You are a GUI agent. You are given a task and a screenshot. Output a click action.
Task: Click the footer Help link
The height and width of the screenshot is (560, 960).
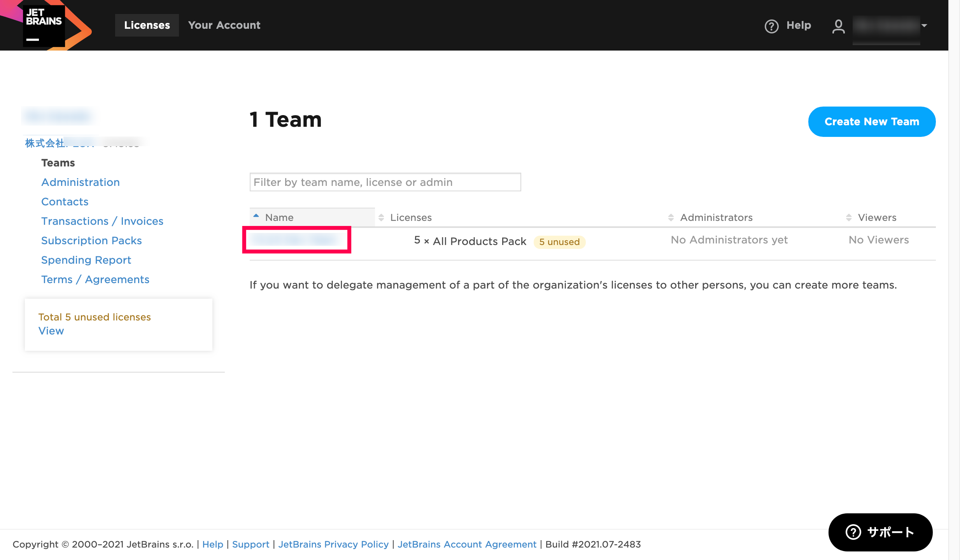click(x=213, y=544)
